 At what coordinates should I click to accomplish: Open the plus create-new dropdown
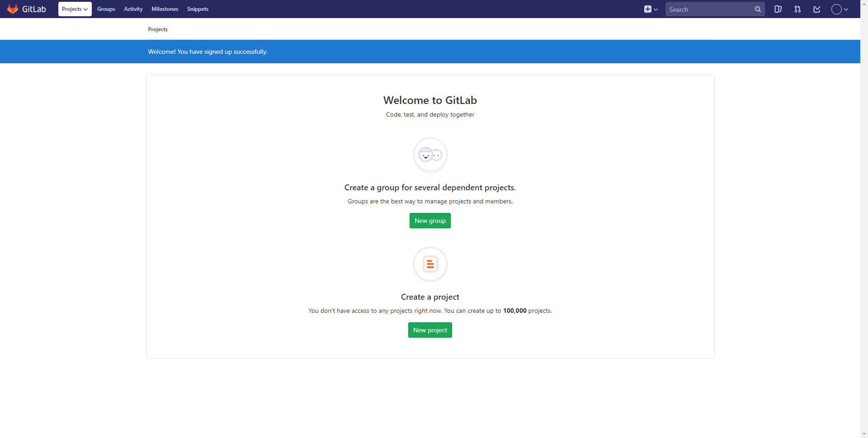(651, 9)
